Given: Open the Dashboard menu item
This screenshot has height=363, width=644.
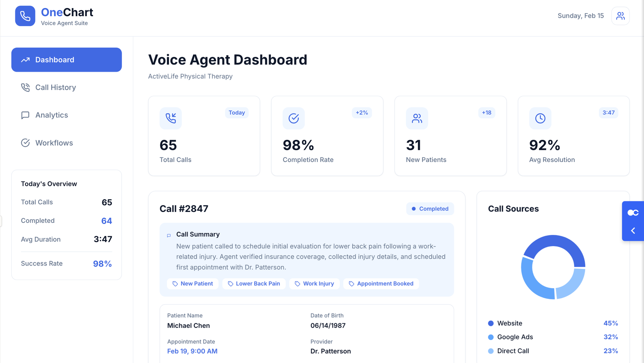Looking at the screenshot, I should coord(66,60).
